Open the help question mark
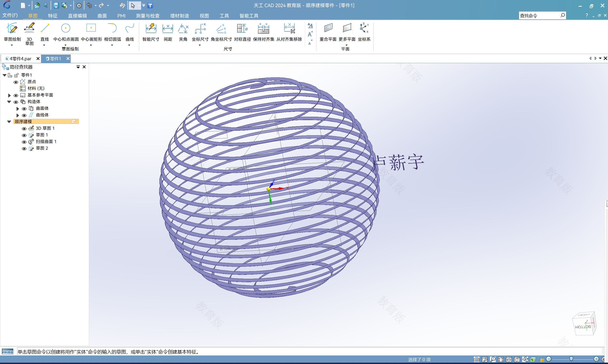Screen dimensions: 608x364 click(x=587, y=16)
